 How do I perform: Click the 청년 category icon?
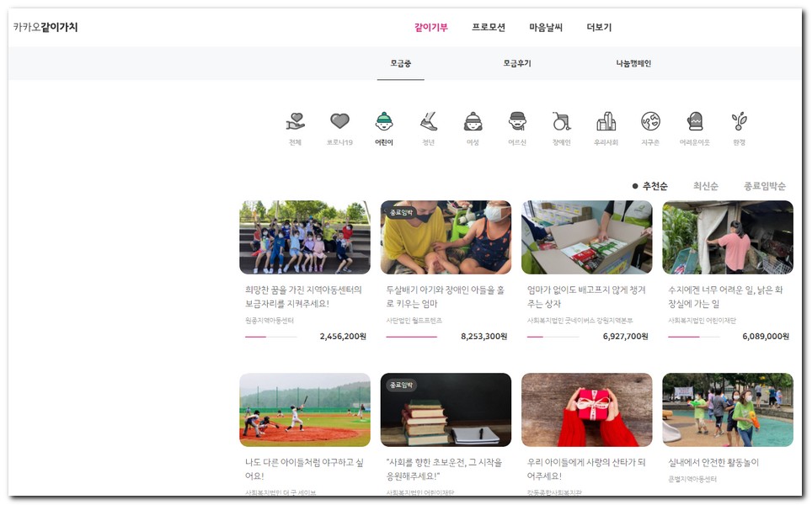tap(429, 122)
